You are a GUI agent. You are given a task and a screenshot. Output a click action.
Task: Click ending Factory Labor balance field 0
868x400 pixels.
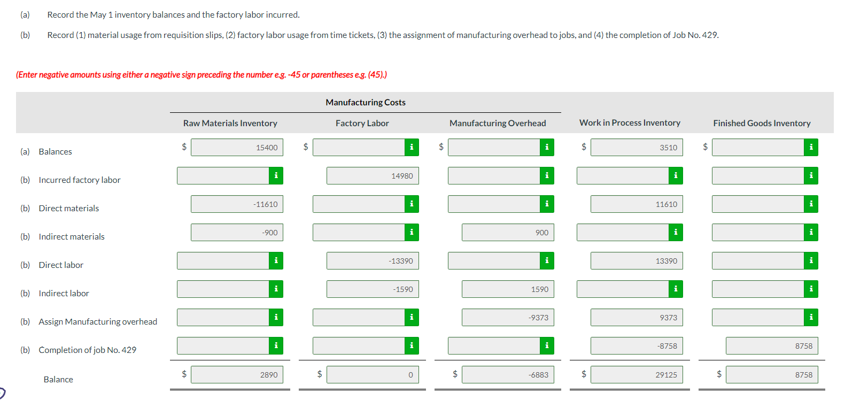click(x=373, y=374)
